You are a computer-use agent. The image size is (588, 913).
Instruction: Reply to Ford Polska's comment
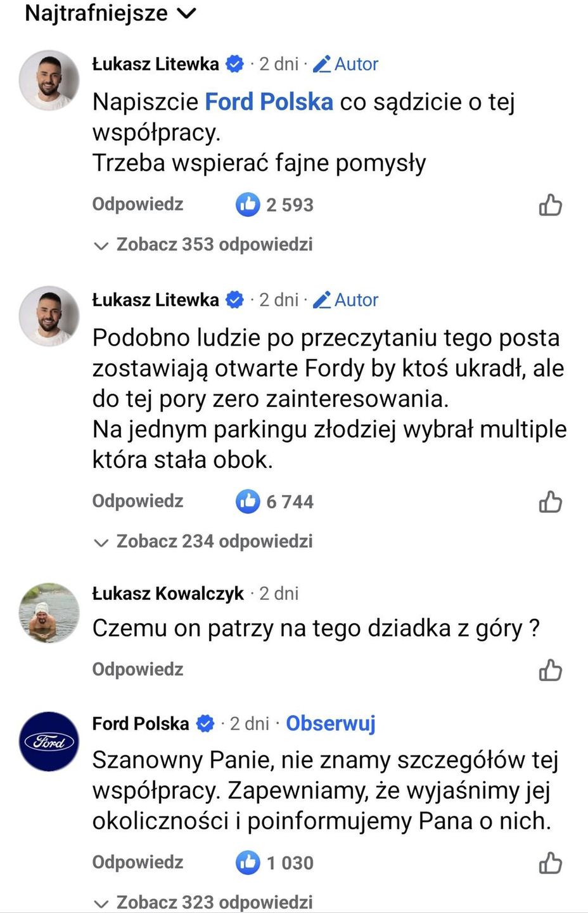pyautogui.click(x=137, y=862)
